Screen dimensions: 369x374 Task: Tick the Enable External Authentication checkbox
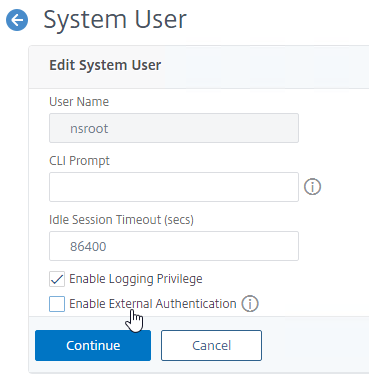pos(57,304)
